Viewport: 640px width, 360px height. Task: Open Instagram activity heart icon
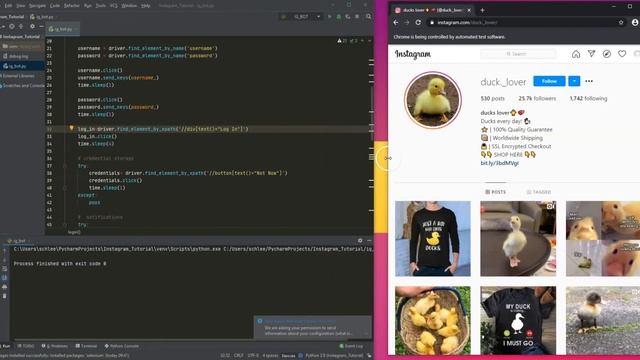(x=622, y=53)
